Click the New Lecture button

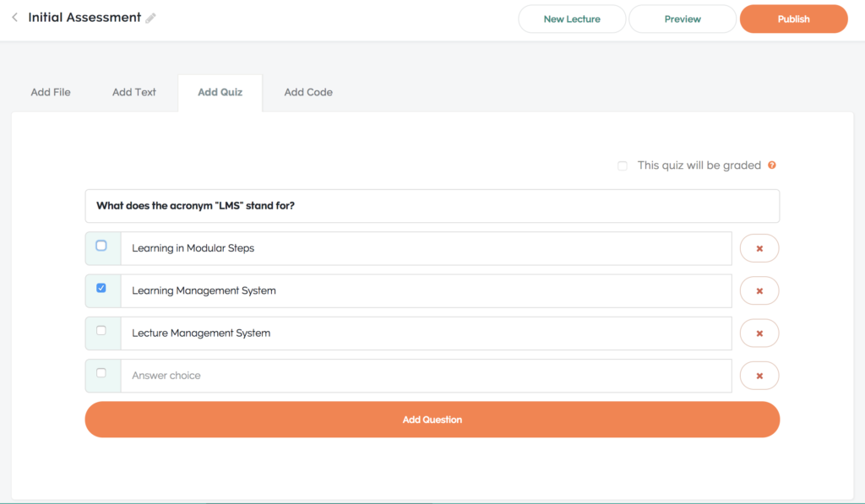572,19
